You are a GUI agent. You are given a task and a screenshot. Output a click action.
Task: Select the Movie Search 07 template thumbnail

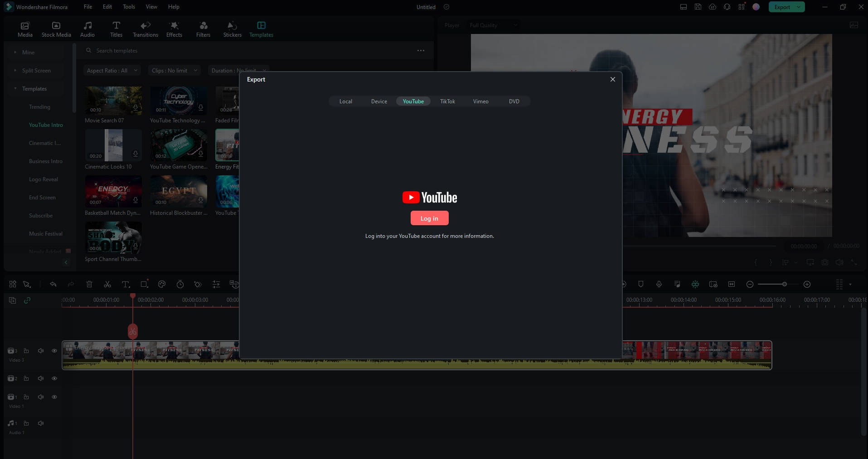(113, 101)
